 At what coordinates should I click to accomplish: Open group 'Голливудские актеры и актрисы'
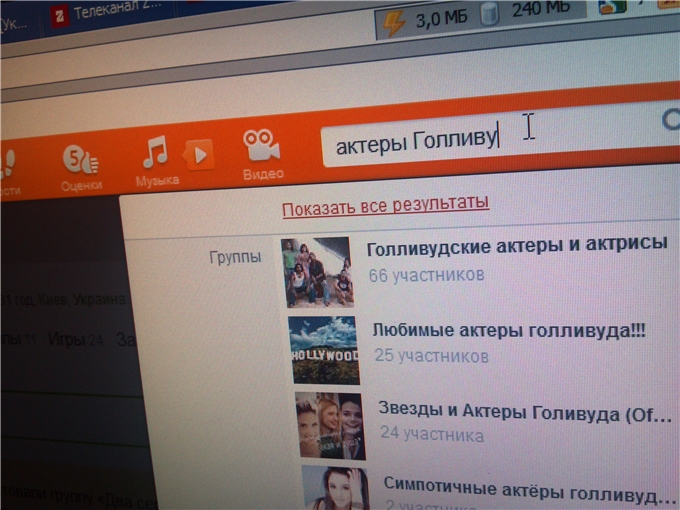point(517,247)
